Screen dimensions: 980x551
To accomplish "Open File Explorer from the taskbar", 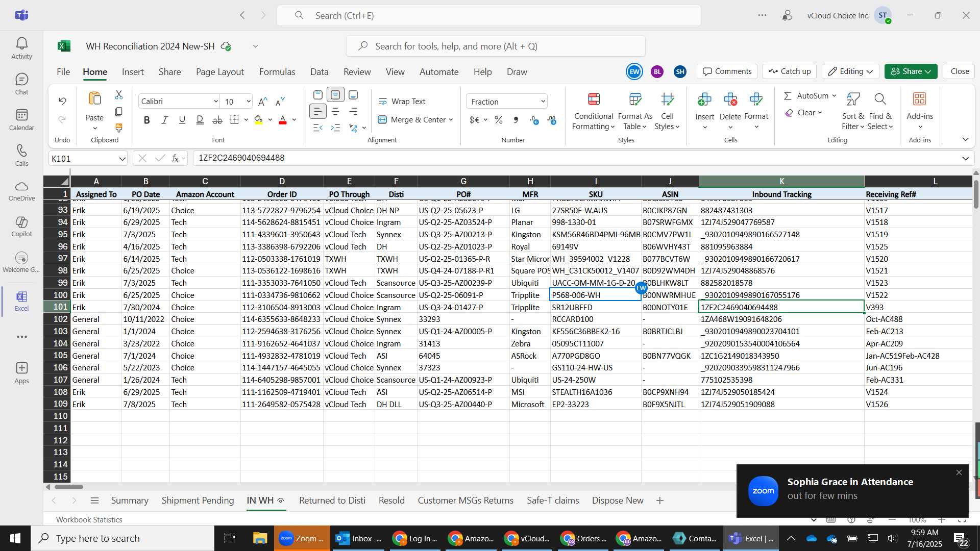I will tap(260, 538).
